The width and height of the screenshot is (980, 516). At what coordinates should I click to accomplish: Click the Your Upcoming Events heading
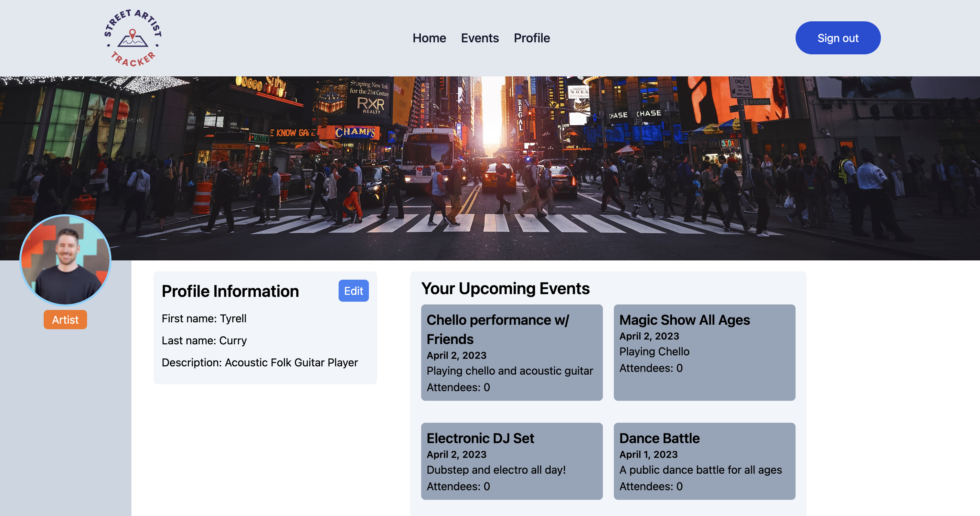(x=505, y=289)
